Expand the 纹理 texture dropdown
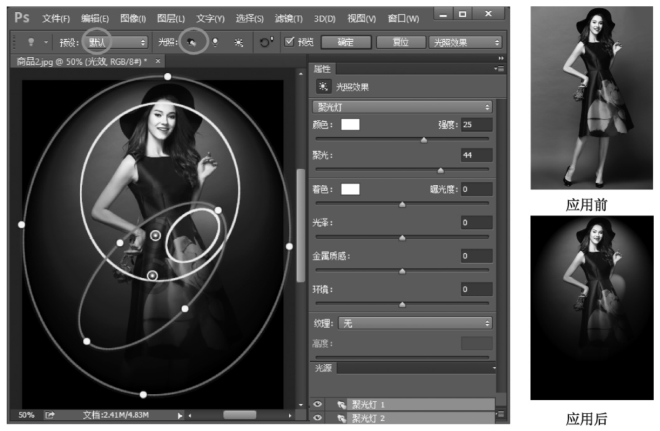 (x=414, y=323)
